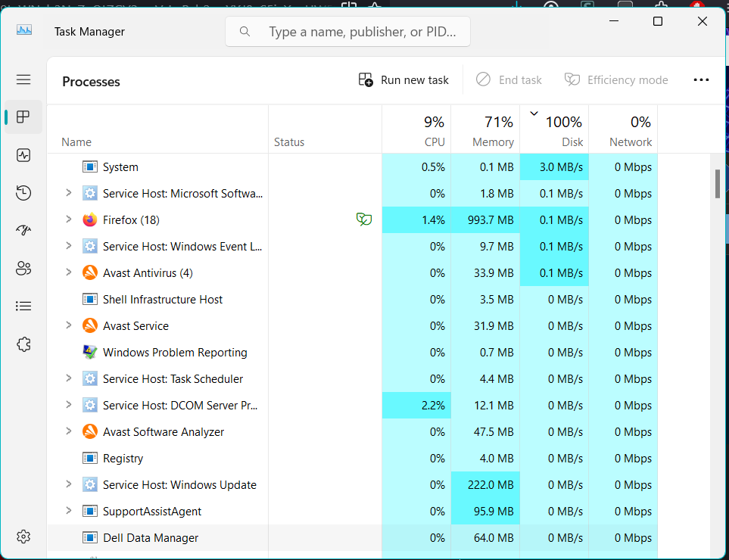Click the Shell Infrastructure Host icon
Image resolution: width=729 pixels, height=560 pixels.
pos(90,299)
